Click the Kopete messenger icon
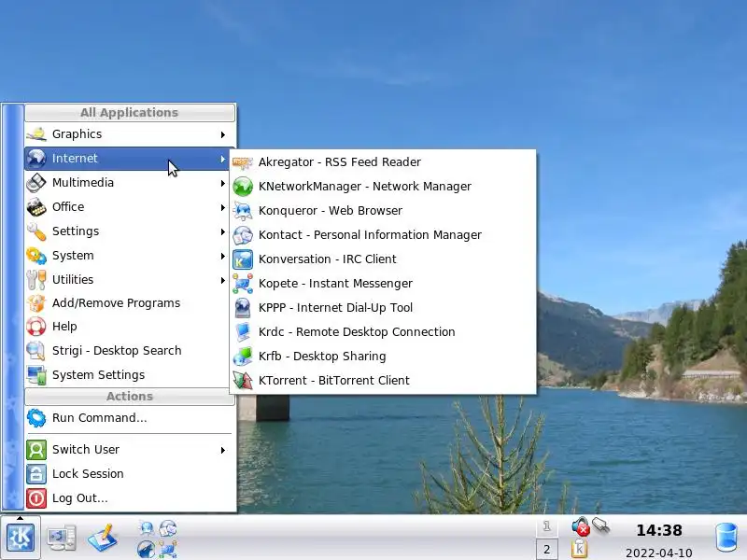The image size is (747, 560). [243, 284]
